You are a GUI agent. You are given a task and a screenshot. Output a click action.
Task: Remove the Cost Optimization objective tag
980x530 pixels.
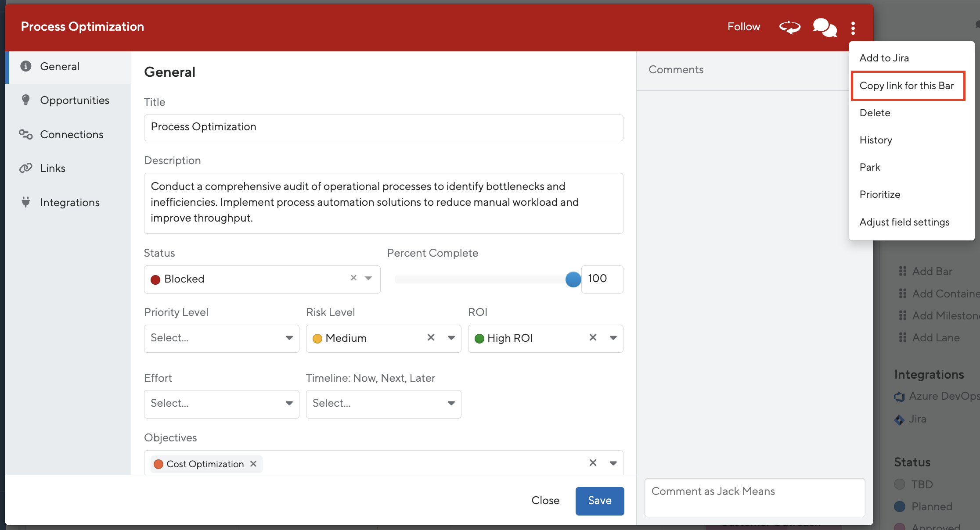point(253,464)
